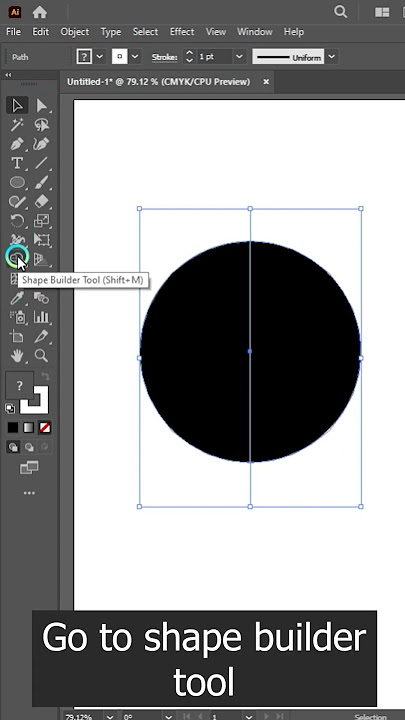Viewport: 405px width, 720px height.
Task: Open the artboard number dropdown
Action: pyautogui.click(x=251, y=716)
